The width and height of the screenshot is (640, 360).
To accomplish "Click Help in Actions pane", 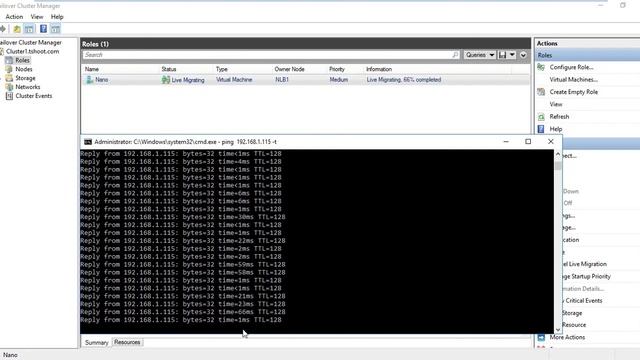I will (556, 129).
